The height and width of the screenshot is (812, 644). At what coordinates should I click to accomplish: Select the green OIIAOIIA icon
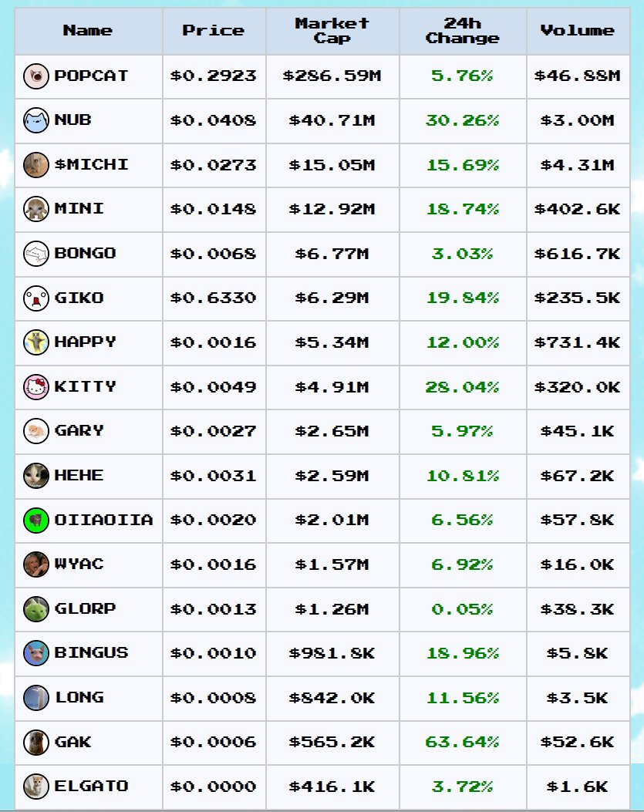pos(35,521)
